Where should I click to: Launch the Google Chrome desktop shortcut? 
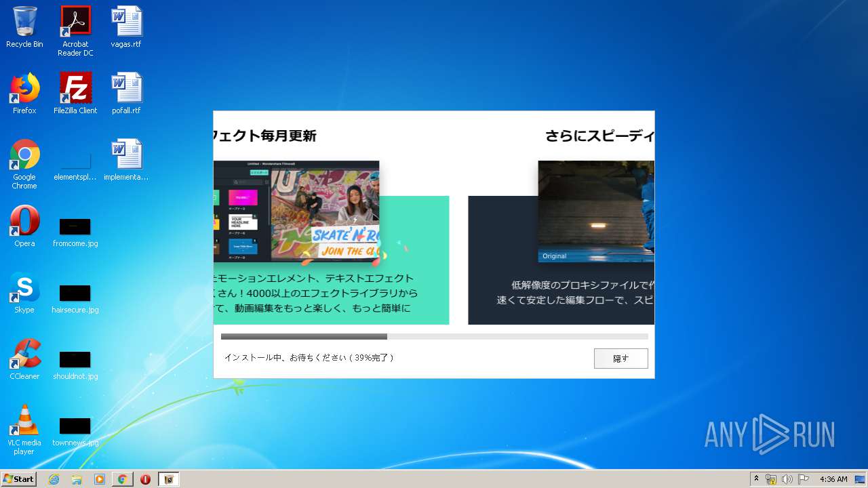tap(24, 164)
